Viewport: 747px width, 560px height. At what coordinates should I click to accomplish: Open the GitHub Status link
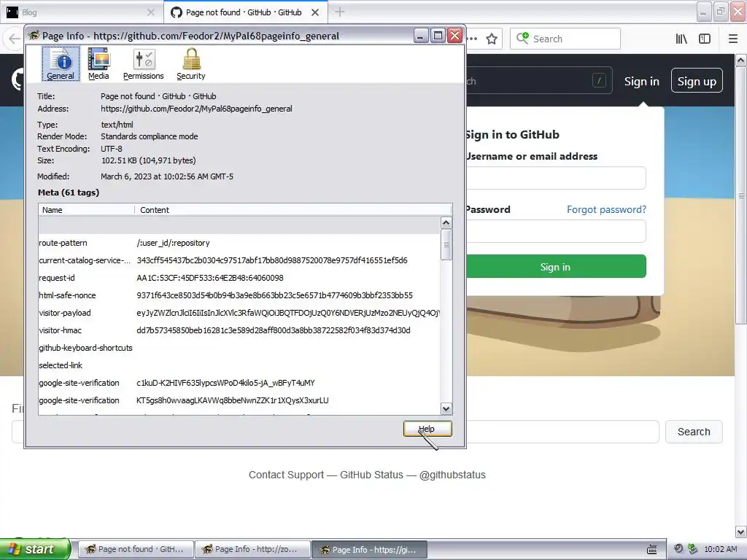(371, 475)
